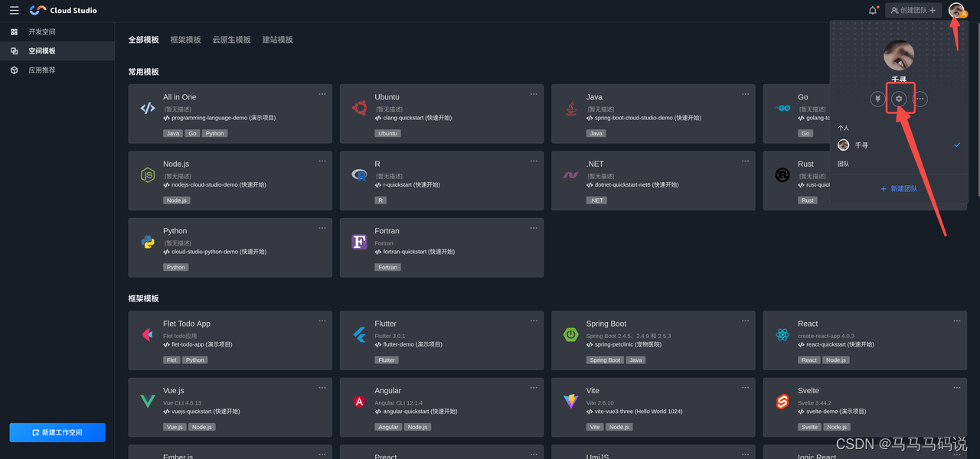The image size is (980, 459).
Task: Open 开发空间 in the sidebar
Action: (57, 32)
